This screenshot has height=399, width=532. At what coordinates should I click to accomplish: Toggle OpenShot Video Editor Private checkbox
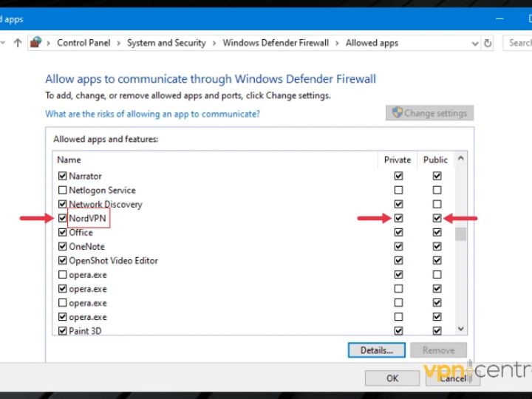pyautogui.click(x=399, y=261)
